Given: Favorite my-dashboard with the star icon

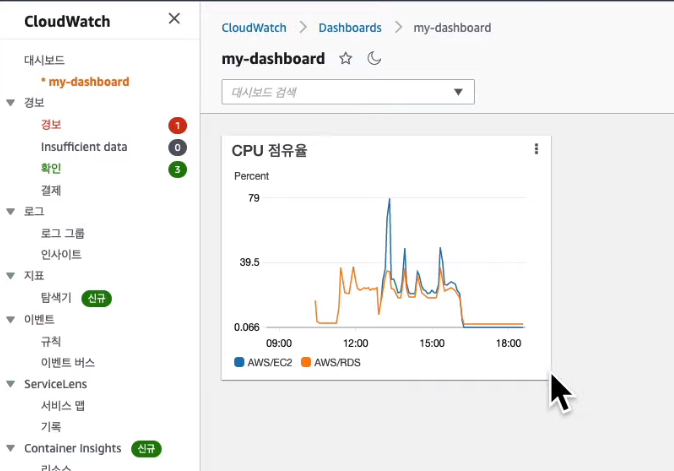Looking at the screenshot, I should coord(346,58).
